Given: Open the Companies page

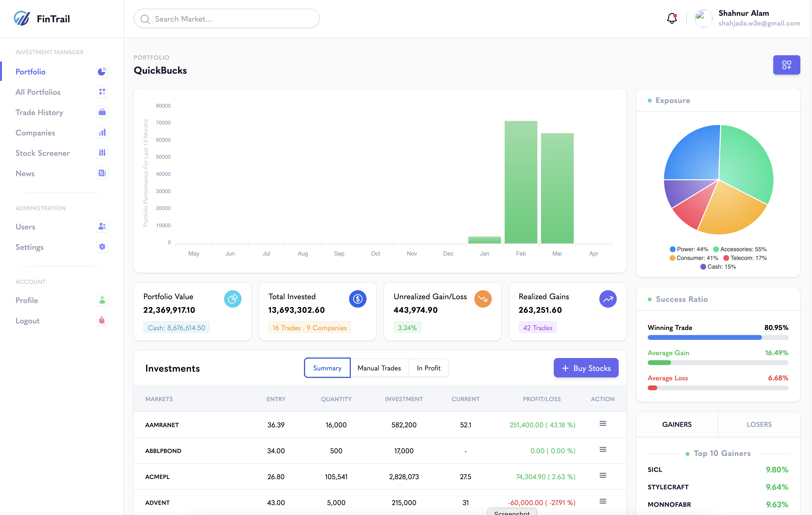Looking at the screenshot, I should pyautogui.click(x=35, y=133).
